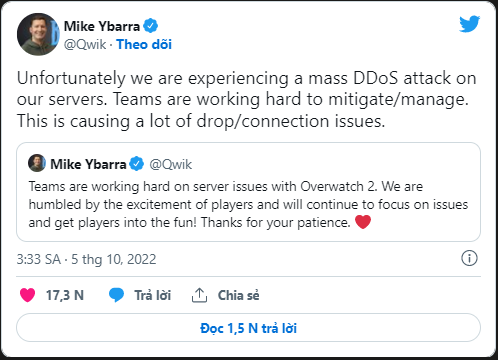This screenshot has width=498, height=360.
Task: Click the Chia sẻ share label
Action: 238,295
